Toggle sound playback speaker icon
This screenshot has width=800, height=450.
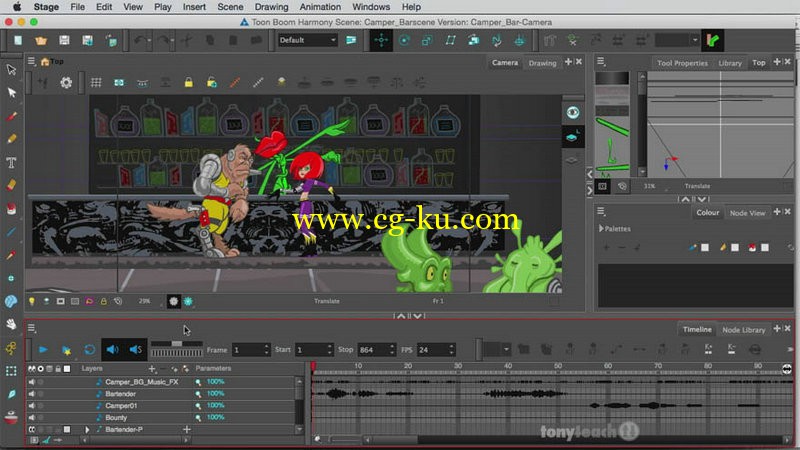pos(112,349)
